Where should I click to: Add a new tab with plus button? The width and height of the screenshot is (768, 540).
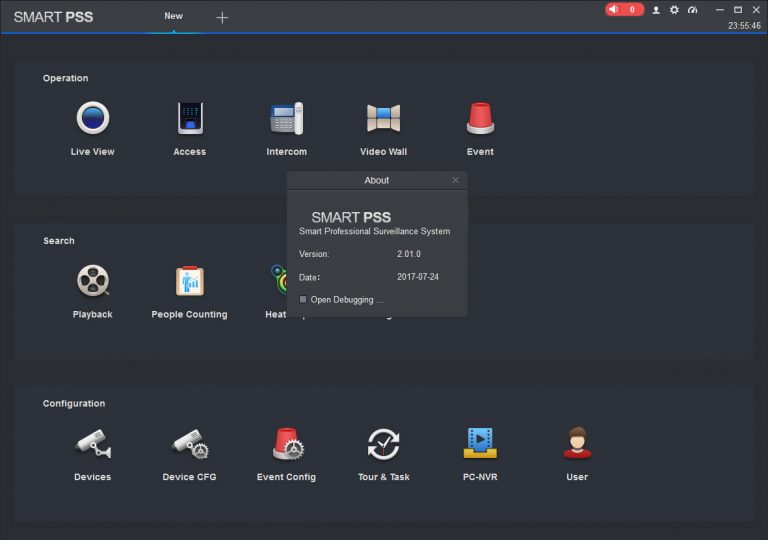[222, 18]
